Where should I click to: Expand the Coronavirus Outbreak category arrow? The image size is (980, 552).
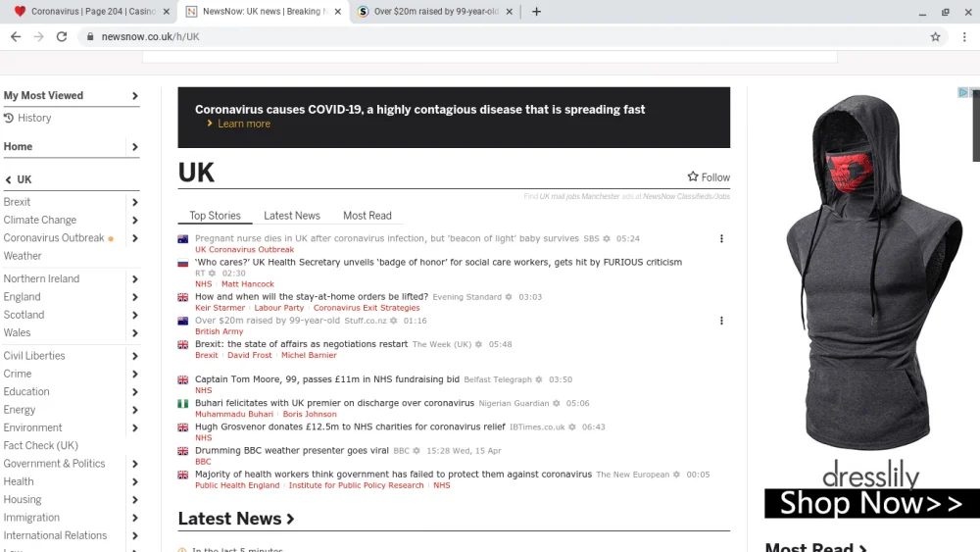135,238
